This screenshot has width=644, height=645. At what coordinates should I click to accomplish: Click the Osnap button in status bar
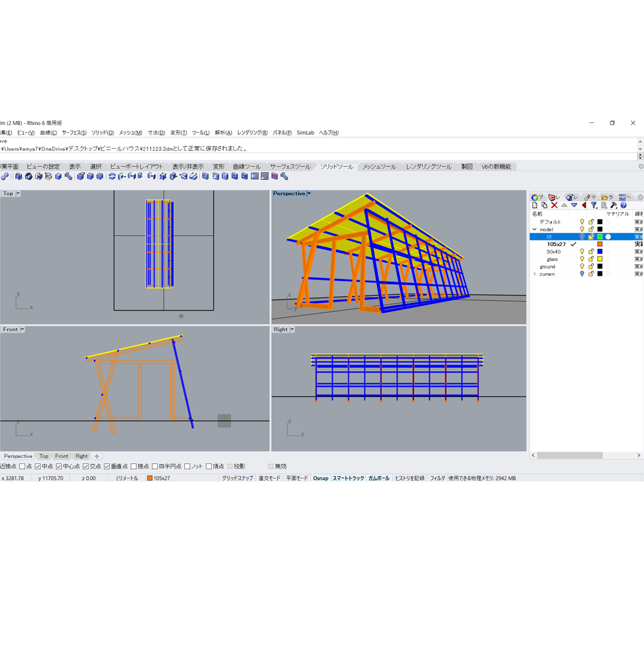pos(320,478)
